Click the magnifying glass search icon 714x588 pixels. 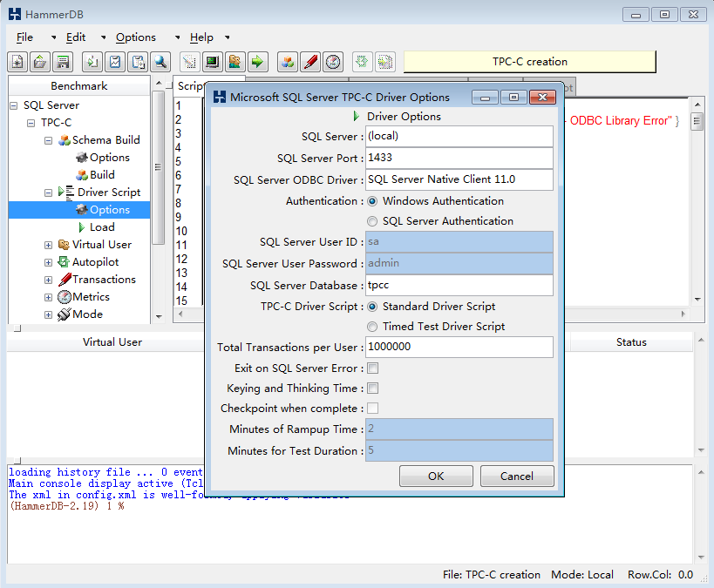click(160, 62)
